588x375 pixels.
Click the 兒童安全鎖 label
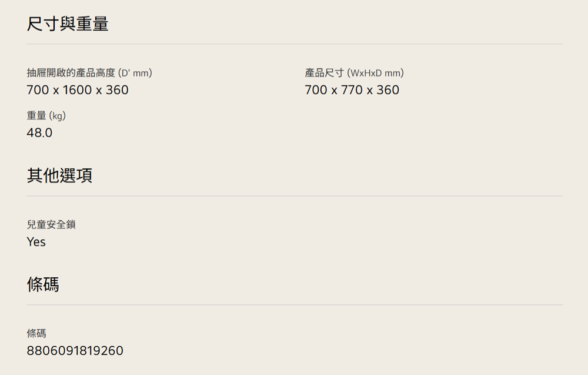pos(51,224)
